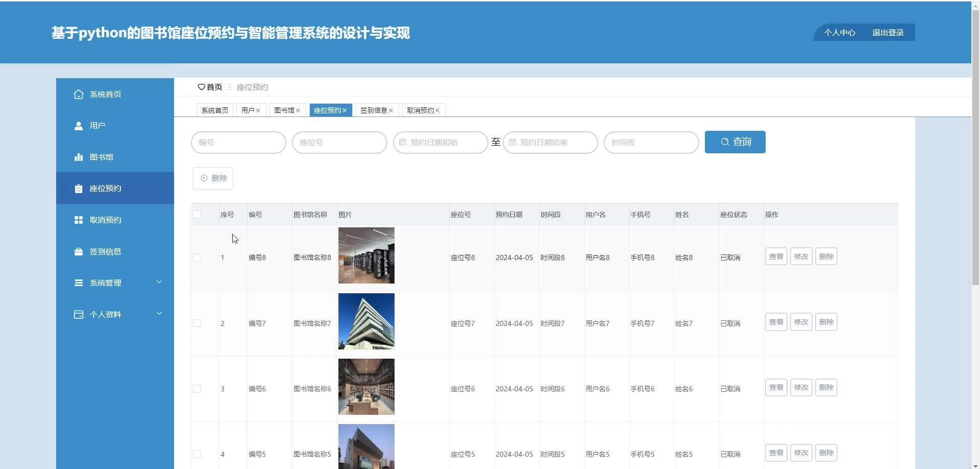Click the 座位号 search input field
This screenshot has width=980, height=469.
point(339,143)
